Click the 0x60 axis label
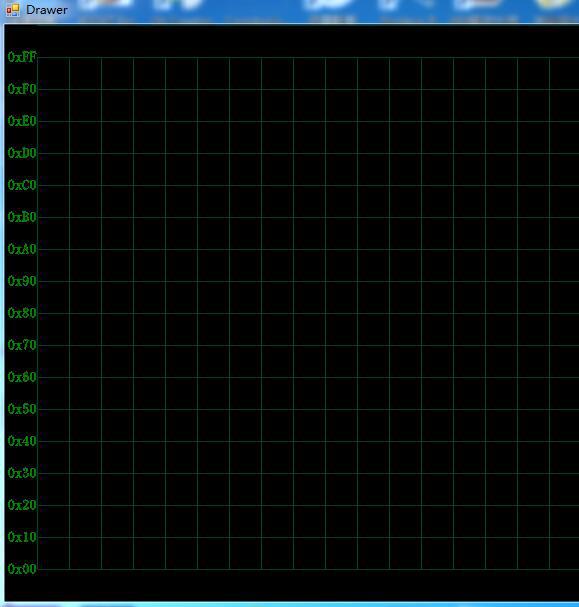Image resolution: width=579 pixels, height=607 pixels. click(22, 377)
